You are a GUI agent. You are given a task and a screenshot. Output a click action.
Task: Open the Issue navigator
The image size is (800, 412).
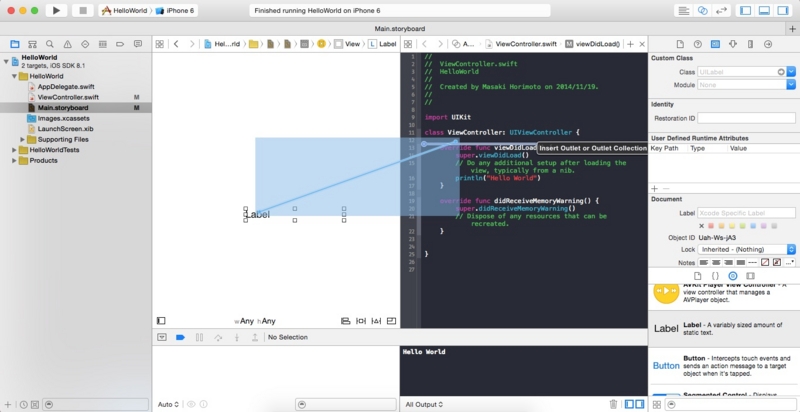coord(67,44)
